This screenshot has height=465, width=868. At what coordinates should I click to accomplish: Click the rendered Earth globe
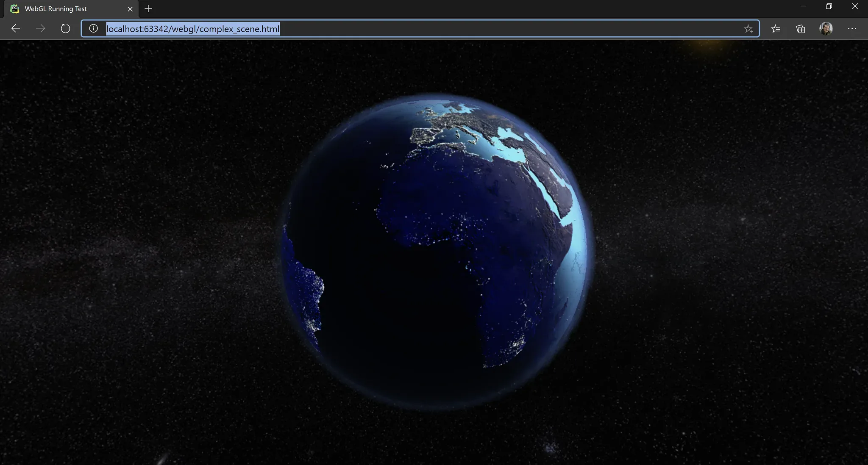[437, 252]
